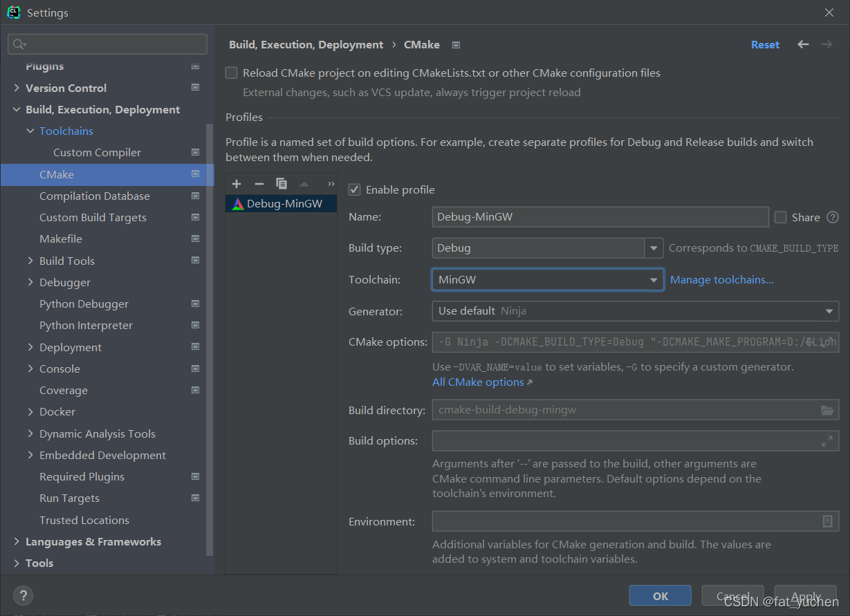Click project icon beside Compilation Database
The image size is (850, 616).
[x=196, y=196]
